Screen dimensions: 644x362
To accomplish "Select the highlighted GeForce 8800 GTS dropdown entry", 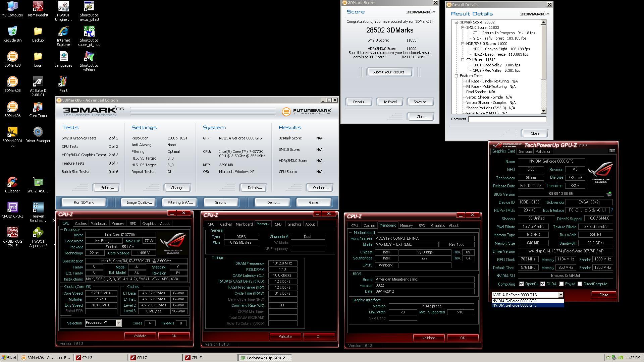I will click(x=528, y=305).
